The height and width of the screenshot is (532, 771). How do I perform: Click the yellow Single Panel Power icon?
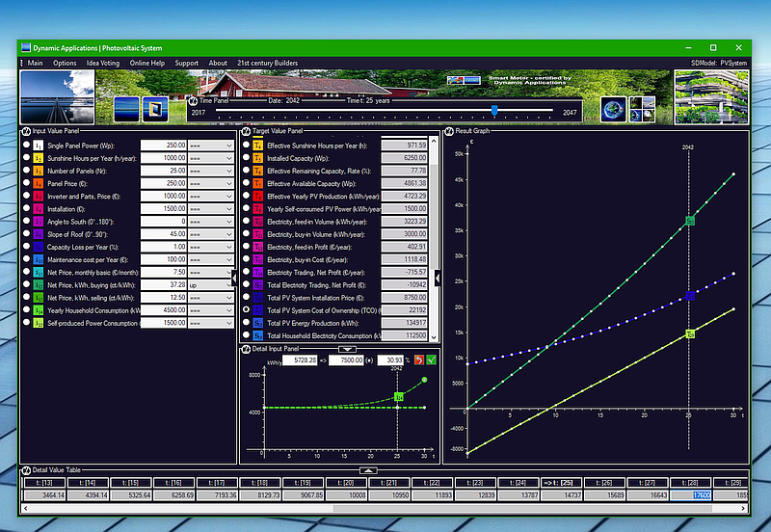(39, 146)
